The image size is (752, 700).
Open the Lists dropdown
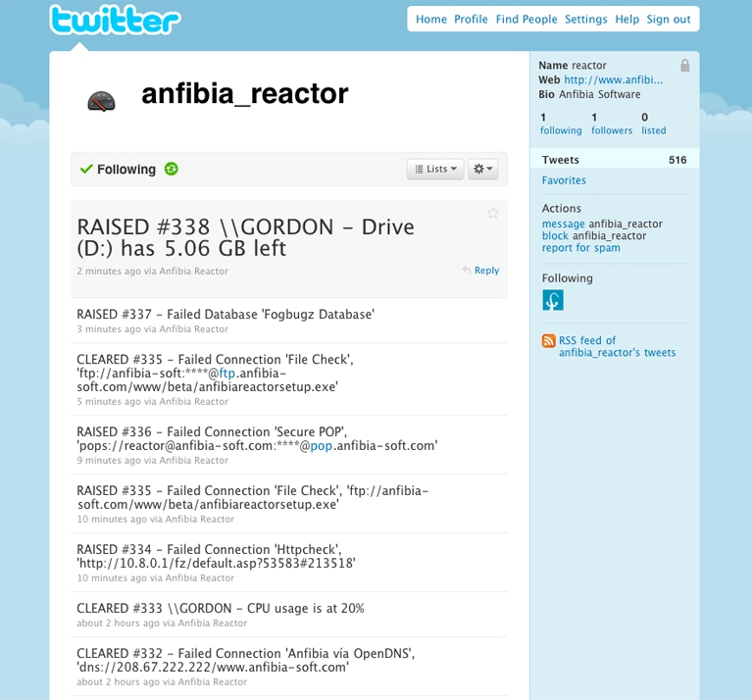point(435,169)
